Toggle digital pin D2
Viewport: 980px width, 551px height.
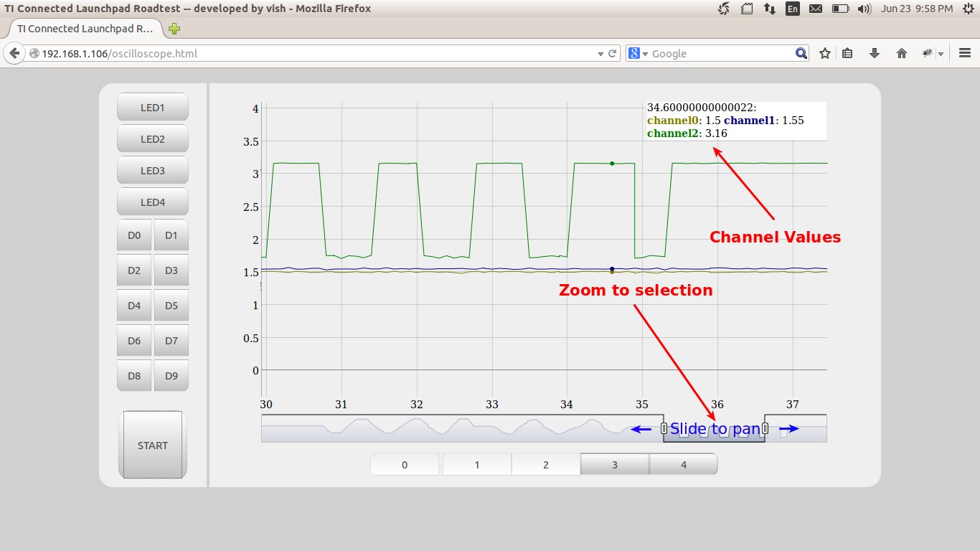click(x=134, y=270)
